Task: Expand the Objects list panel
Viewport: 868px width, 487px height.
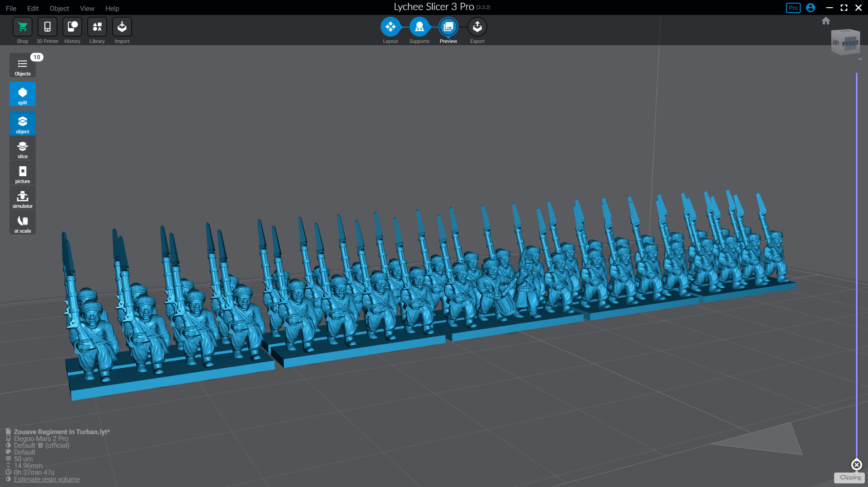Action: pyautogui.click(x=22, y=65)
